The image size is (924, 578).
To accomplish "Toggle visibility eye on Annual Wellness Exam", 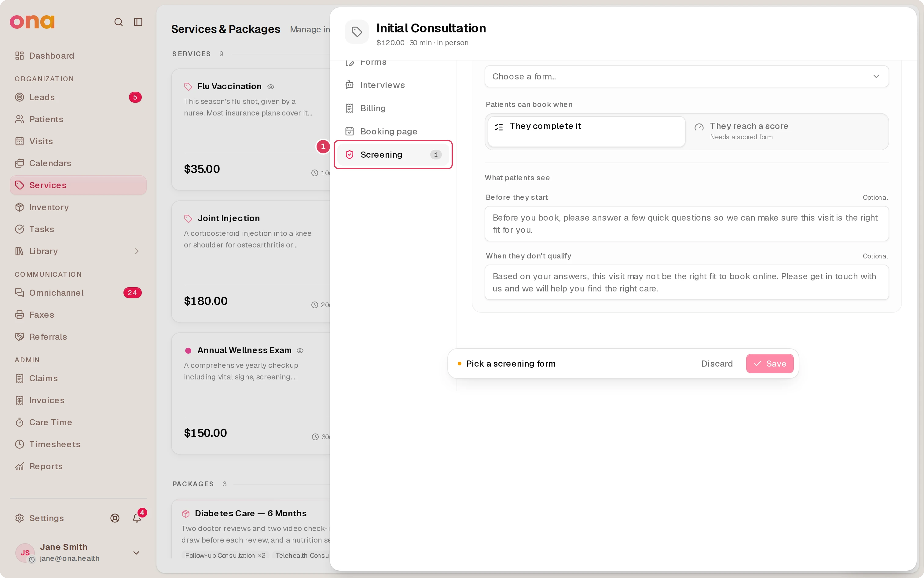I will pos(300,350).
